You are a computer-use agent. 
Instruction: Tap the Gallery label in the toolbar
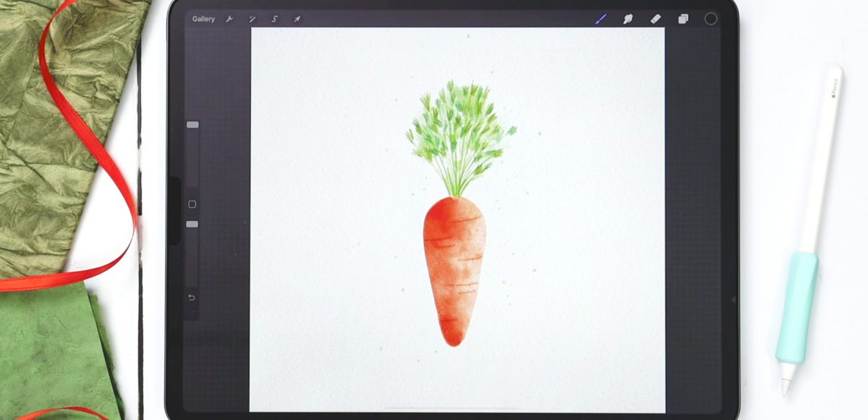203,19
